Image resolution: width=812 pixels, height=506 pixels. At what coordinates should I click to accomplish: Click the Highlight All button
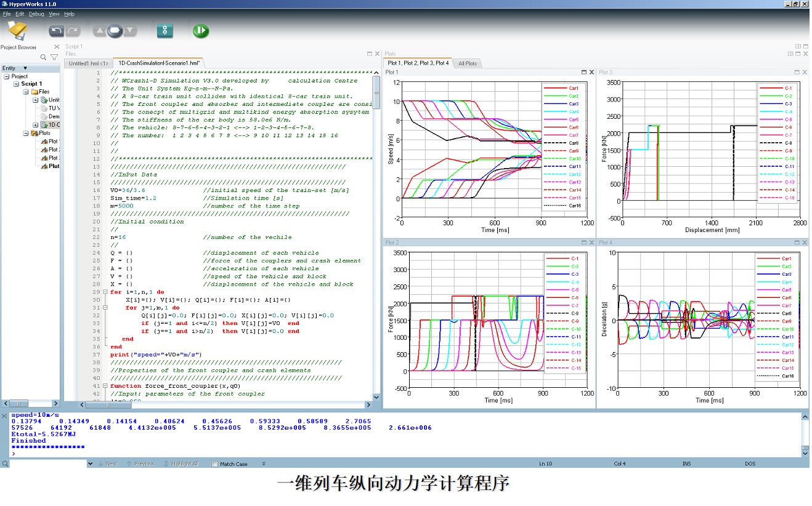(x=181, y=464)
